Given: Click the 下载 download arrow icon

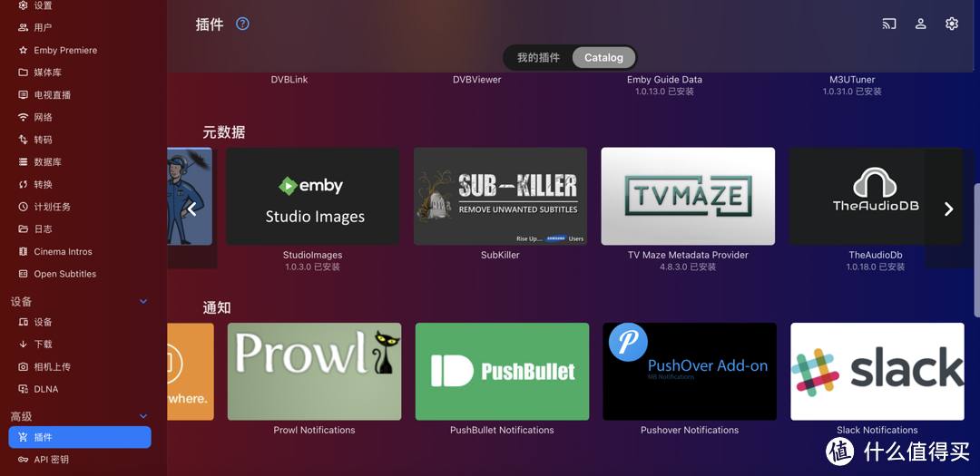Looking at the screenshot, I should pyautogui.click(x=23, y=345).
